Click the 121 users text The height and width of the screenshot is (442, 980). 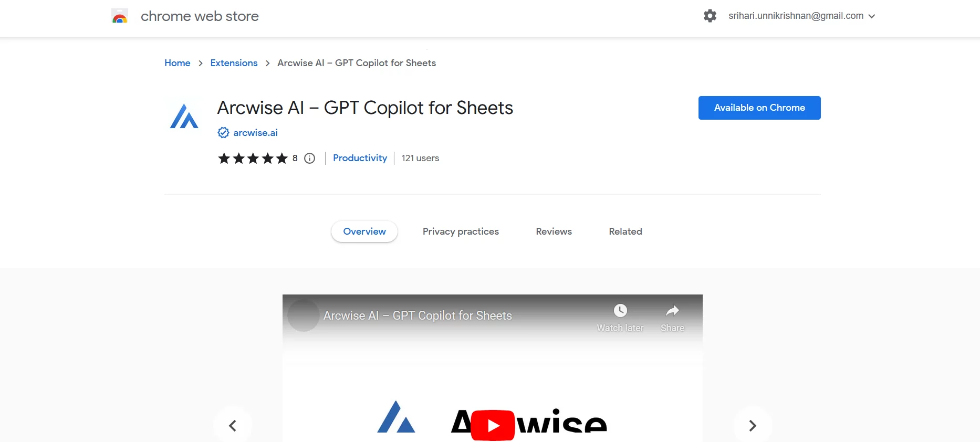420,158
